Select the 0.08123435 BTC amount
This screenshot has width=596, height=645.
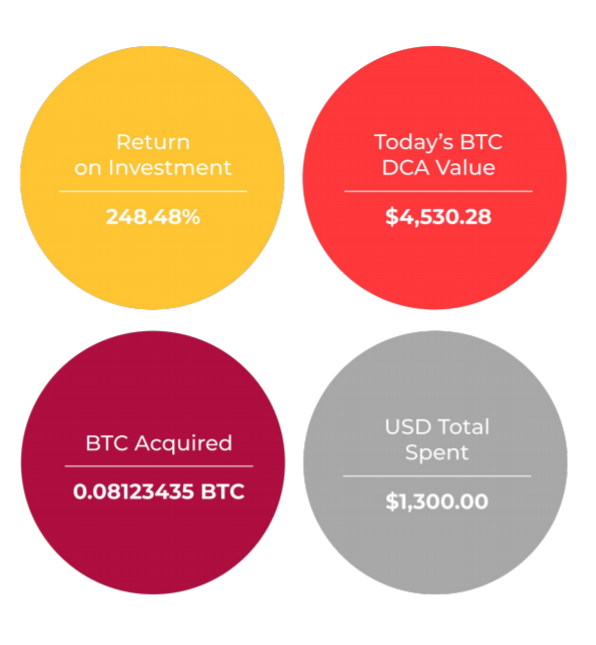click(x=159, y=491)
